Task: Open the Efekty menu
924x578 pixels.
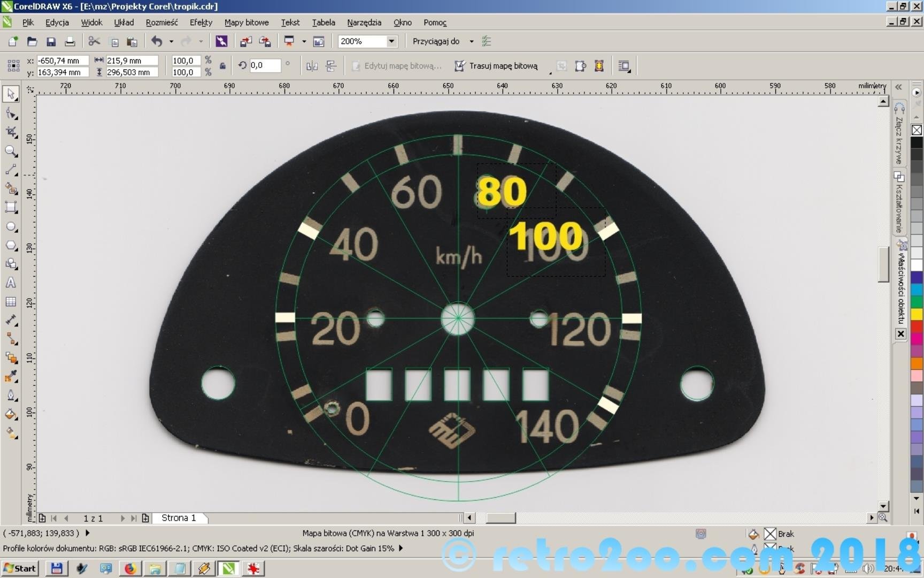Action: [201, 22]
